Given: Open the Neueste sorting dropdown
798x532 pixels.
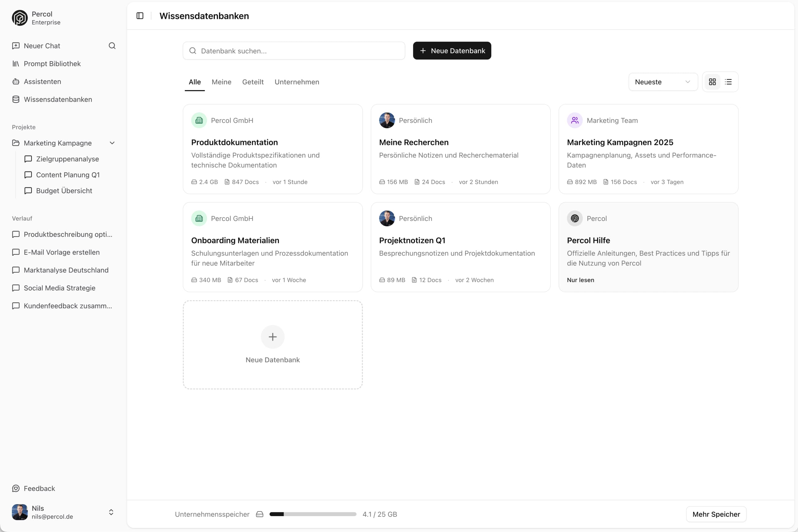Looking at the screenshot, I should point(662,81).
